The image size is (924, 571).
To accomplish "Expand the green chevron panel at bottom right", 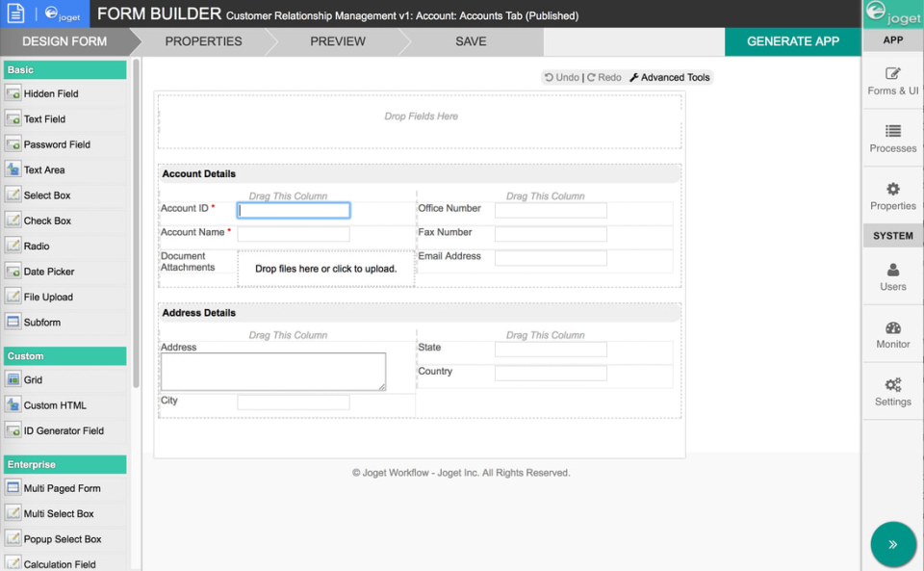I will pyautogui.click(x=892, y=544).
